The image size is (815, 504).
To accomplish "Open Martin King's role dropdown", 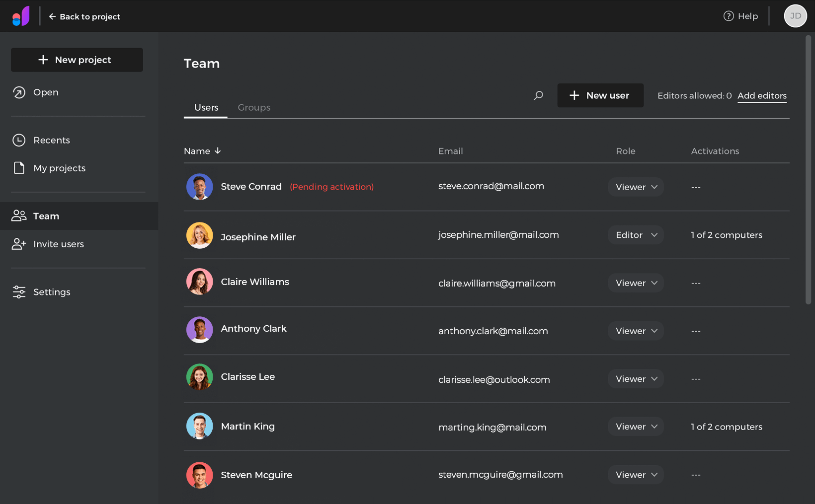I will 636,427.
